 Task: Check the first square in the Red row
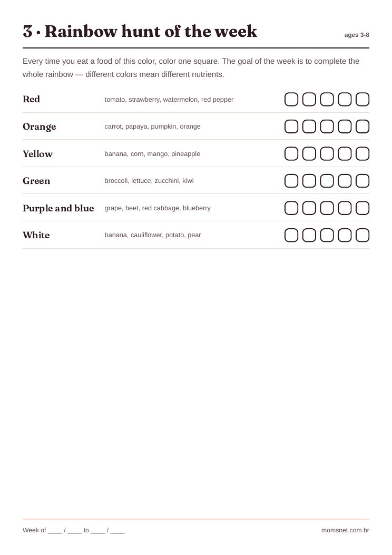291,100
